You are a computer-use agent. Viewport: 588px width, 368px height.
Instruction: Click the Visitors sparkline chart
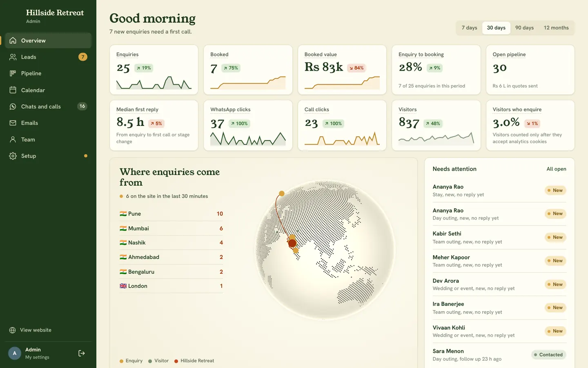pos(436,139)
